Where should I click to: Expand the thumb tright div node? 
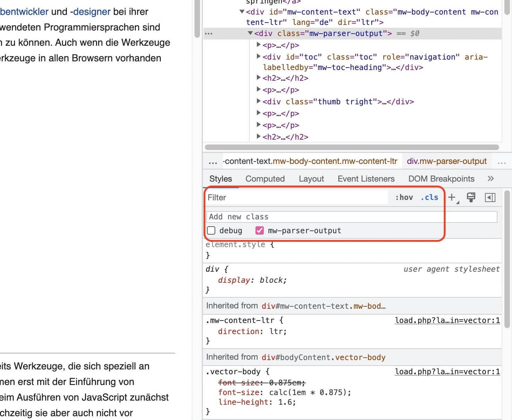(259, 101)
